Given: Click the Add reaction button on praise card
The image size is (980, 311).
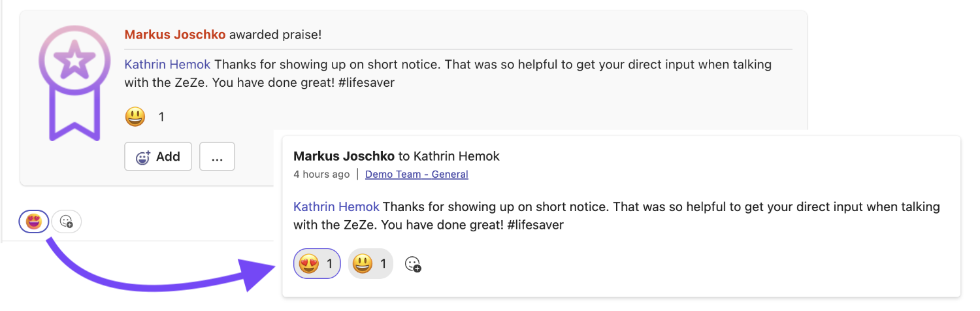Looking at the screenshot, I should 158,157.
